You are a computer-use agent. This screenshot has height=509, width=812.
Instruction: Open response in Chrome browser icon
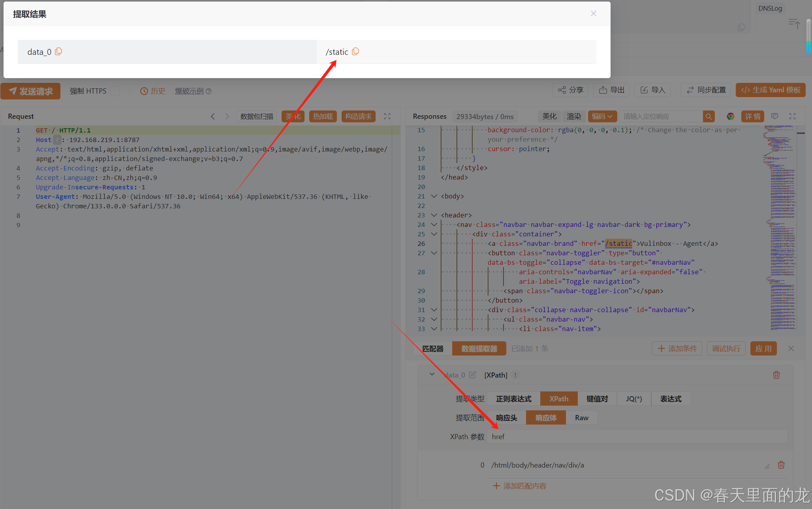[730, 116]
